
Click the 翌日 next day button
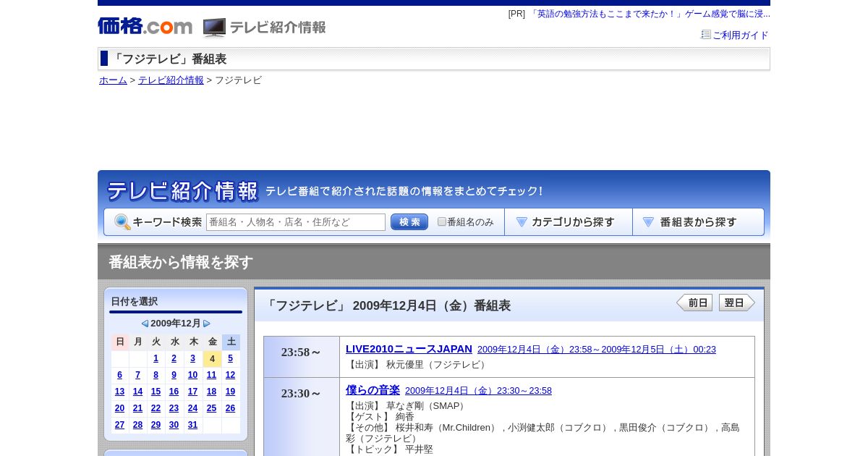coord(737,303)
